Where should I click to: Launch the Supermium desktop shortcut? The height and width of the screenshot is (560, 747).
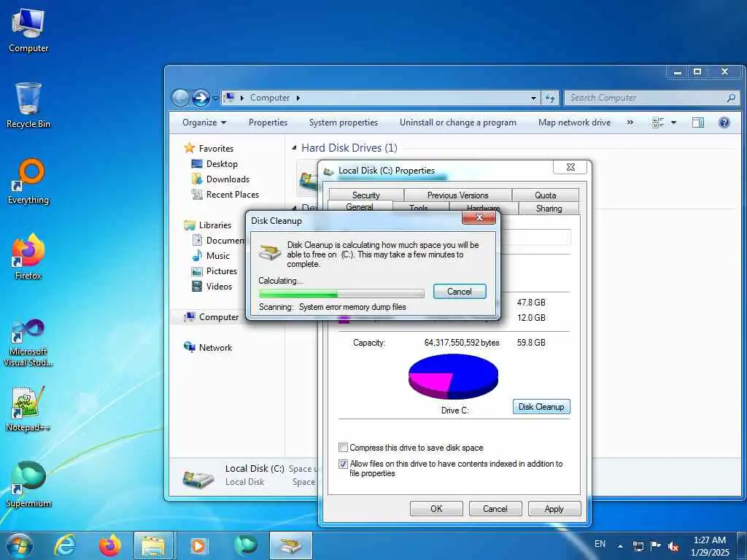coord(28,484)
